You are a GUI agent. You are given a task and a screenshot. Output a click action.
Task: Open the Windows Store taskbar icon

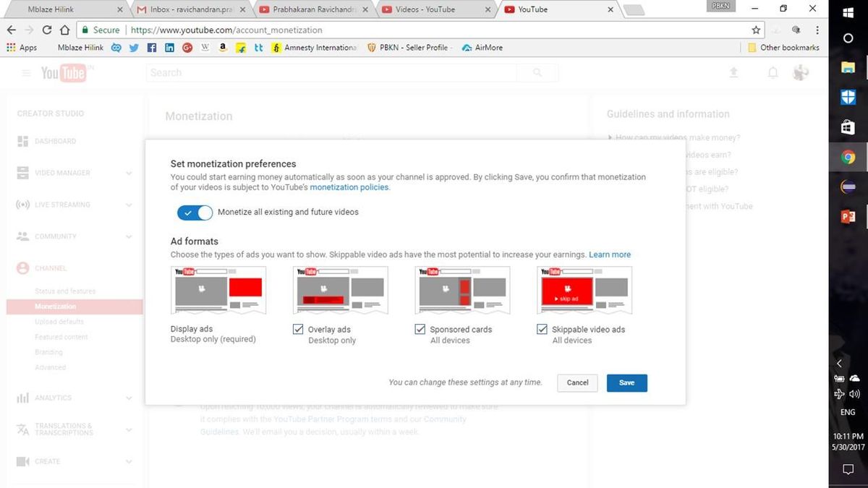coord(848,127)
